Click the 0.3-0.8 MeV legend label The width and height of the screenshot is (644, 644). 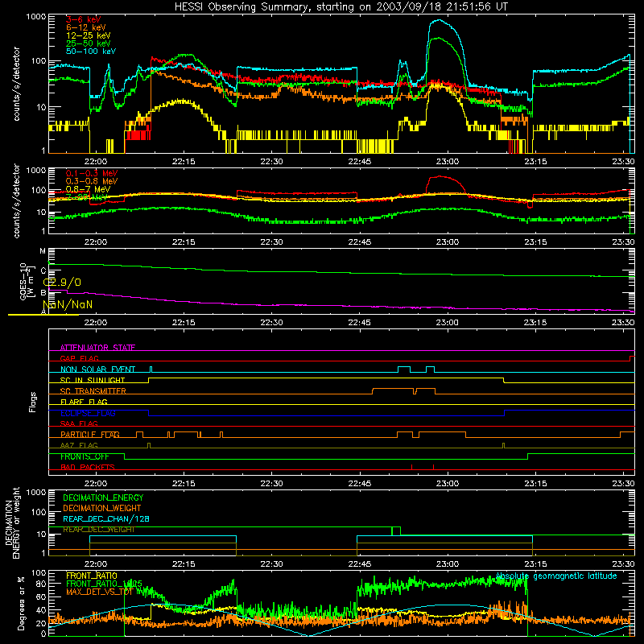(x=92, y=181)
